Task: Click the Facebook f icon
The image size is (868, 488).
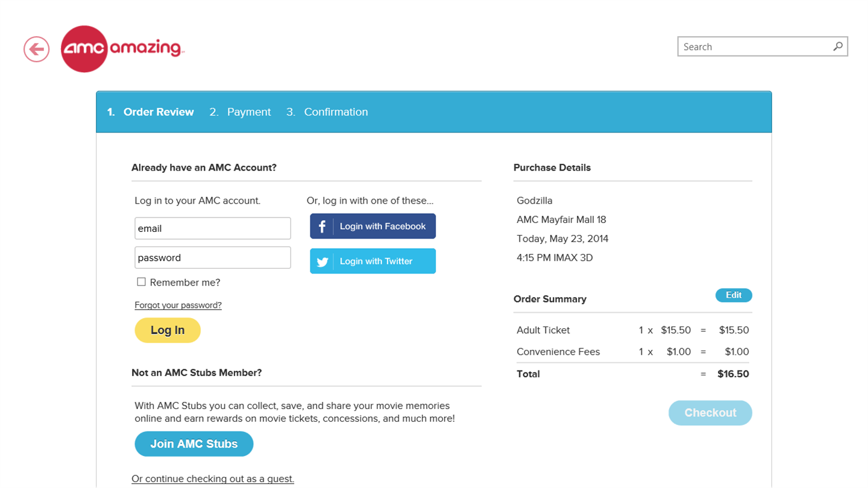Action: click(x=322, y=227)
